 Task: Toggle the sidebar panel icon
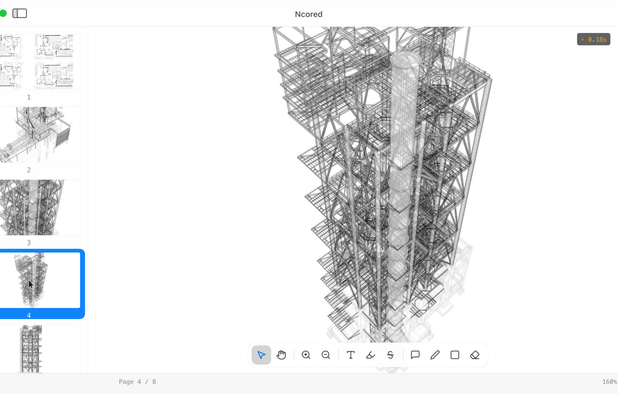pos(19,13)
